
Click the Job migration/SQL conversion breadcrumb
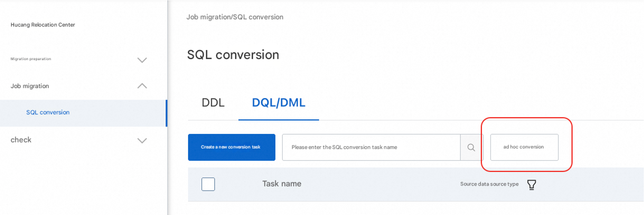point(235,17)
